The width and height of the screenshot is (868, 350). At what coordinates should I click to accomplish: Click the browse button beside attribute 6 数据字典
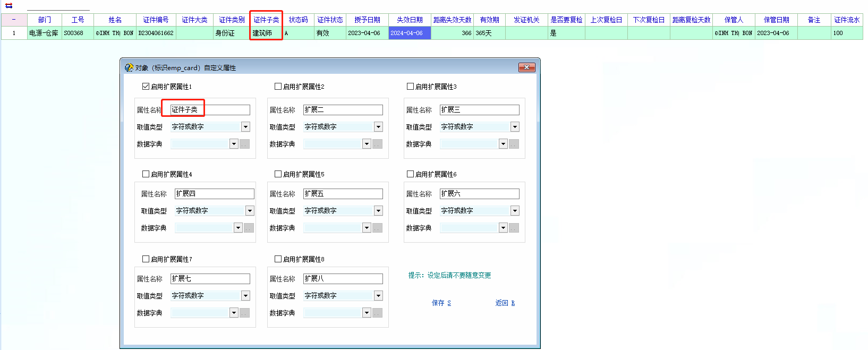(x=514, y=228)
